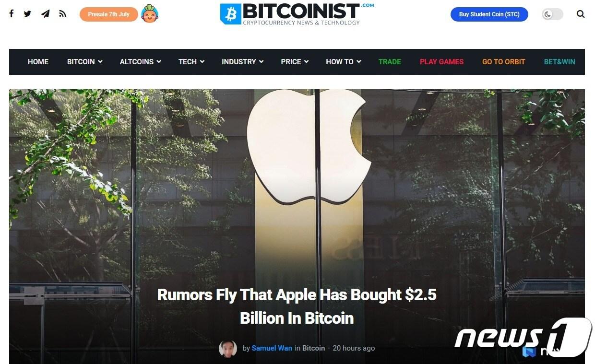
Task: Expand the PRICE menu dropdown
Action: click(x=295, y=62)
